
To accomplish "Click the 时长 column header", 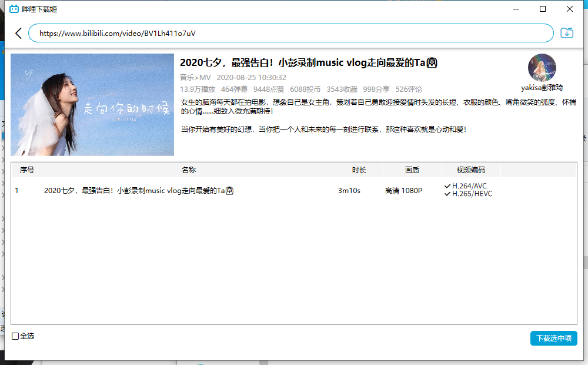I will coord(359,170).
